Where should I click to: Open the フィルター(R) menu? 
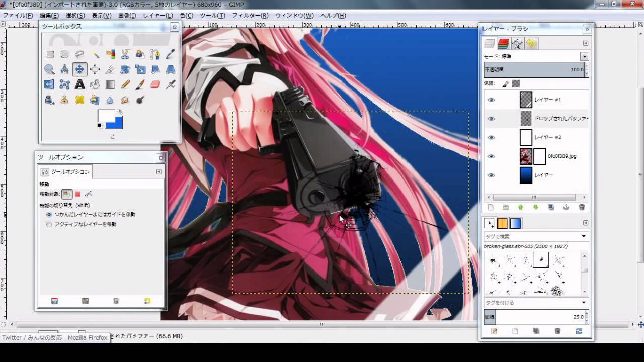tap(250, 16)
